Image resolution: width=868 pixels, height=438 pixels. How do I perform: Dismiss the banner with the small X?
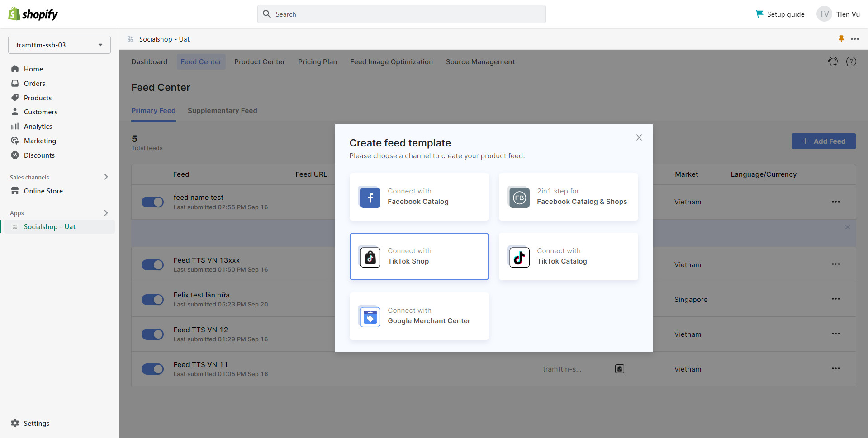click(x=847, y=227)
